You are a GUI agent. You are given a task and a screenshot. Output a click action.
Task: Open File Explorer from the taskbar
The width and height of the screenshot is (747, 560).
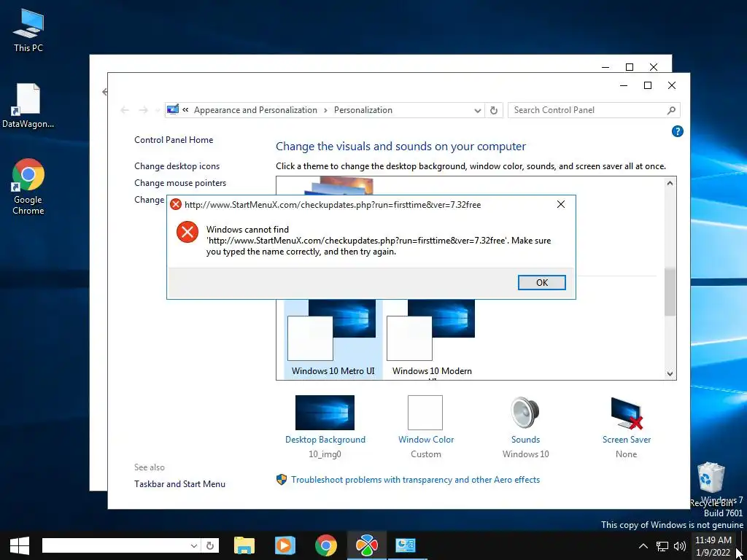(244, 545)
